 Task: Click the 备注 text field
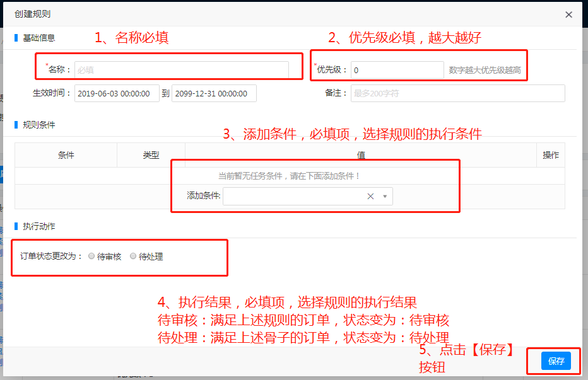pos(457,93)
